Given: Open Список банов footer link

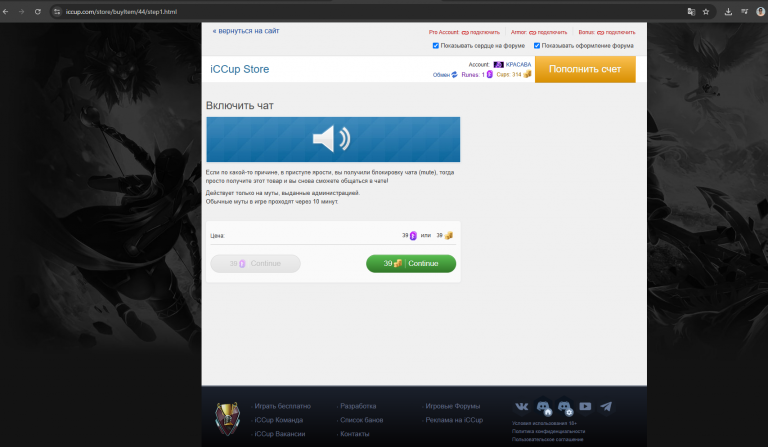Looking at the screenshot, I should [x=361, y=420].
